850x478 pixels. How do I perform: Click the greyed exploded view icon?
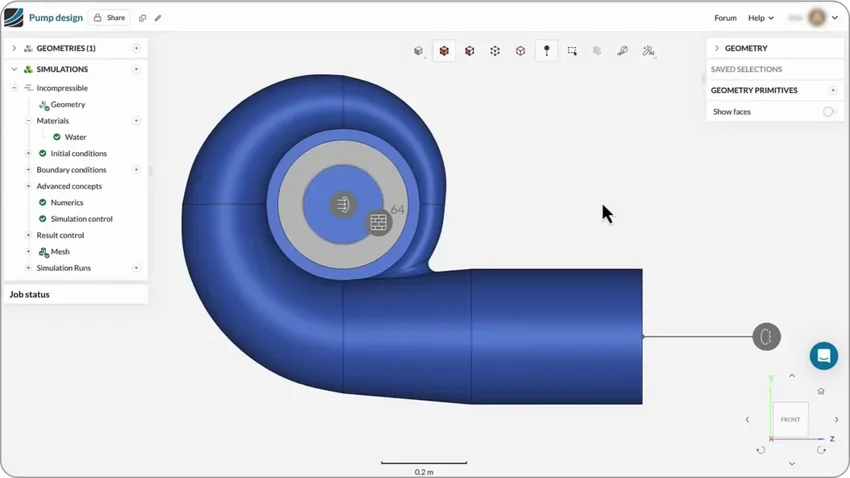597,51
